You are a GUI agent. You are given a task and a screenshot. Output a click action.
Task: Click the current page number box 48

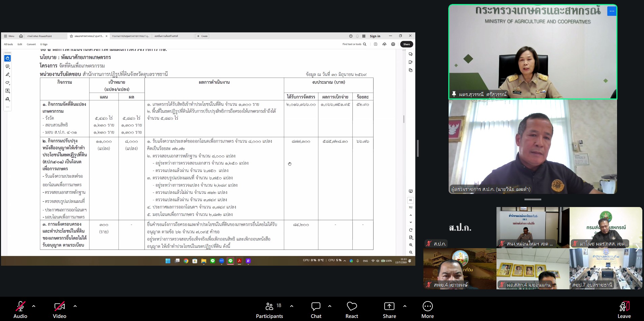point(411,200)
